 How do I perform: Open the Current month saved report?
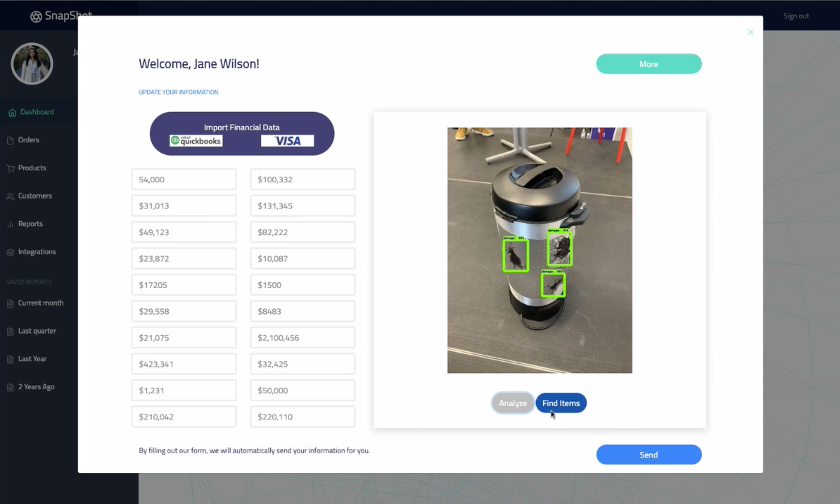pyautogui.click(x=40, y=303)
